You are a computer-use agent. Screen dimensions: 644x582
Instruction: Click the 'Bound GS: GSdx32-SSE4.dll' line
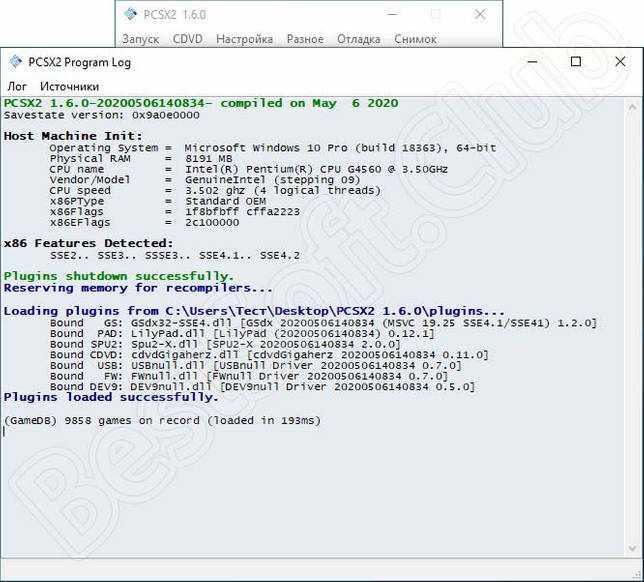coord(323,323)
